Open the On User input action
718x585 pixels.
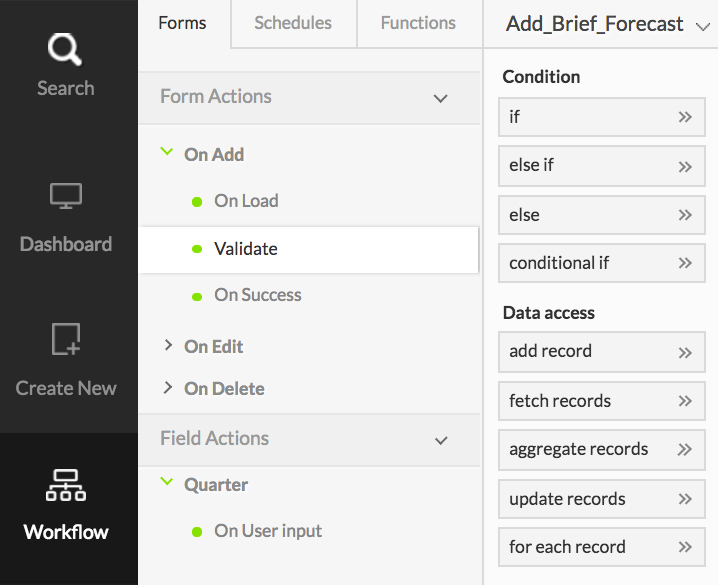(268, 531)
